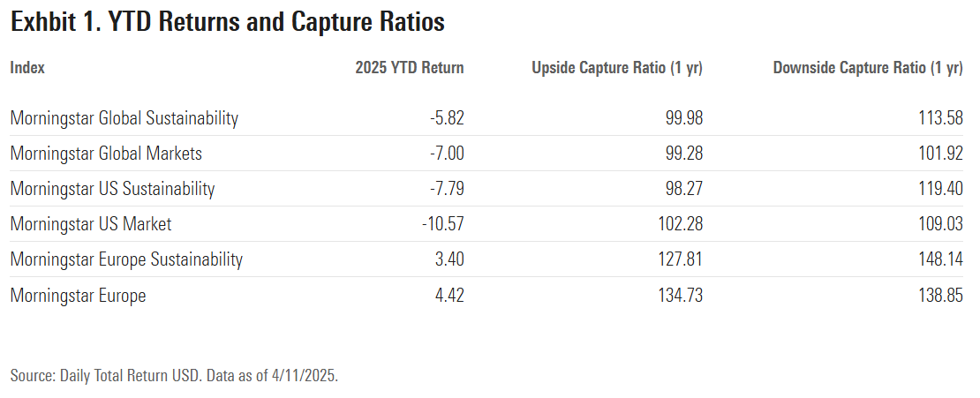Select the Morningstar Global Markets row label

(106, 154)
